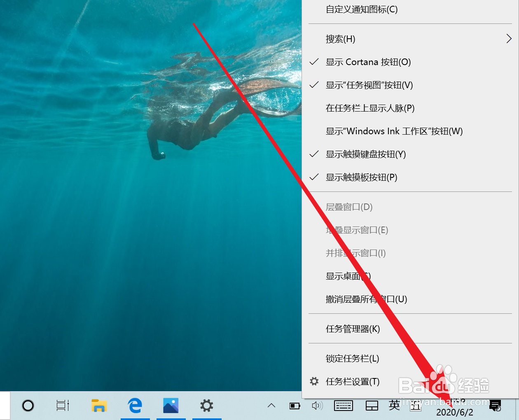Open Windows Settings via the gear icon
This screenshot has width=519, height=420.
207,406
